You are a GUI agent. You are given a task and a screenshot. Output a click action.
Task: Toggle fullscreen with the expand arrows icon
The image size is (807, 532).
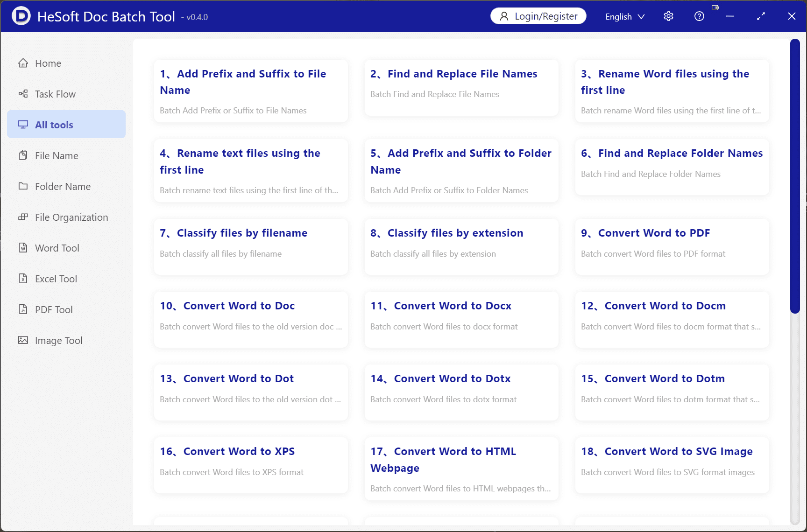[760, 16]
